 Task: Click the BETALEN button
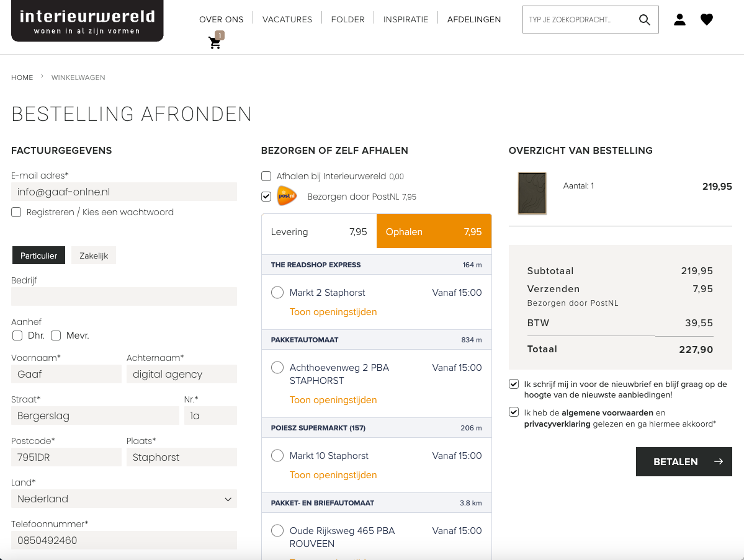[676, 461]
